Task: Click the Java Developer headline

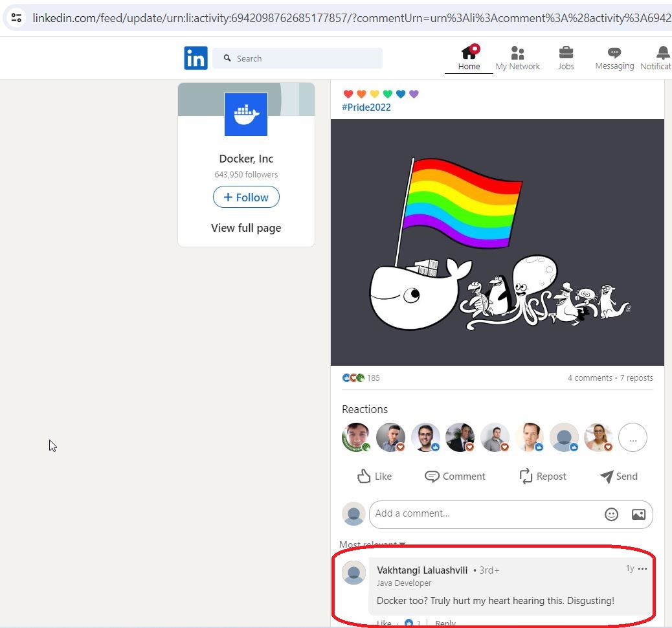Action: pyautogui.click(x=404, y=583)
